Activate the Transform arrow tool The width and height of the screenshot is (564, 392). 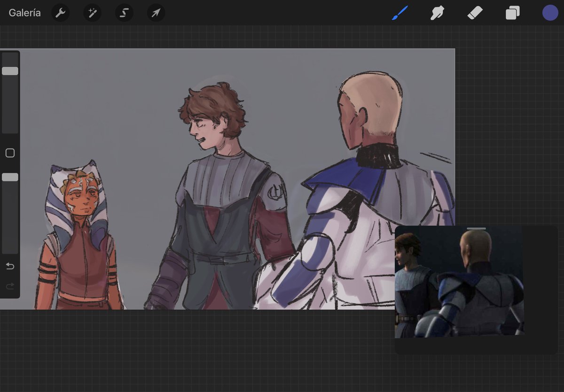(x=156, y=13)
